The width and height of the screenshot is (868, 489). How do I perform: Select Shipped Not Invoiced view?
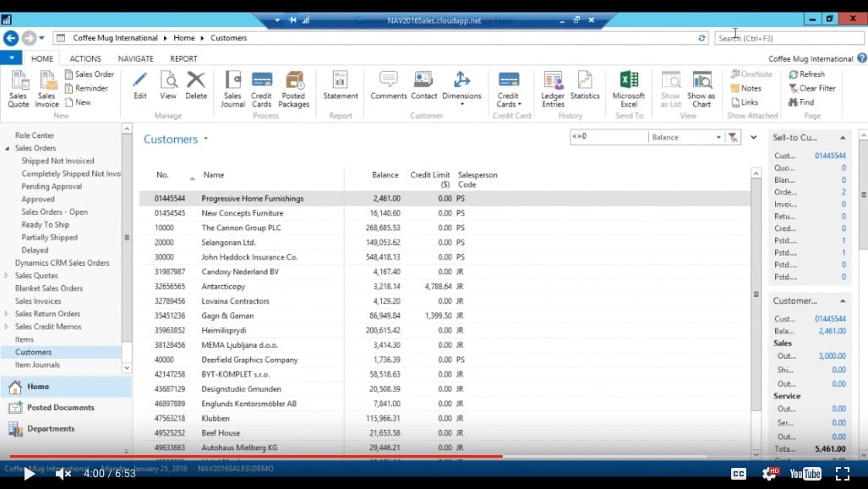coord(57,161)
